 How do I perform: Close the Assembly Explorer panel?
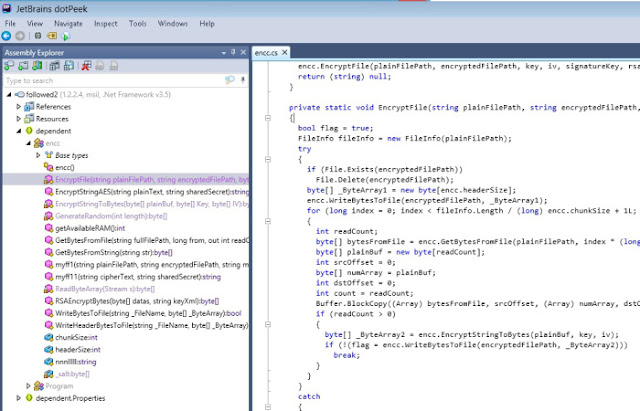point(243,52)
